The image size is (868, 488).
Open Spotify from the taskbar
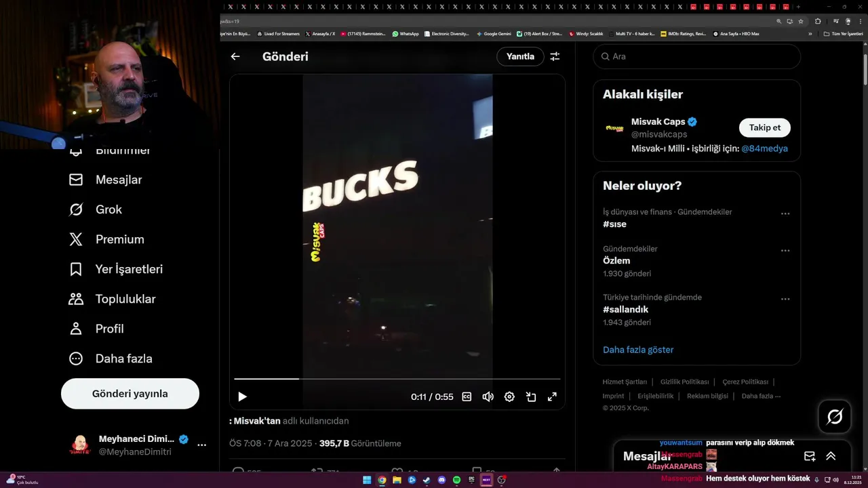click(x=456, y=480)
